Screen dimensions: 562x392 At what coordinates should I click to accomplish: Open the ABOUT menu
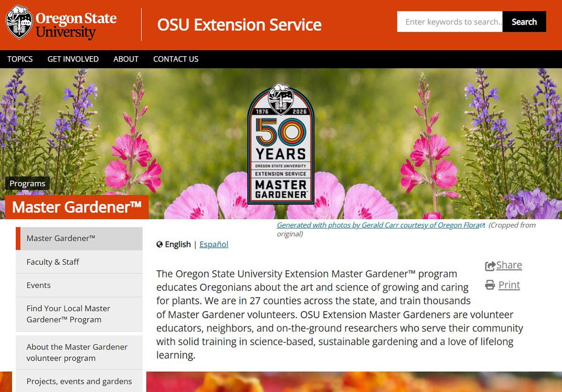(x=126, y=59)
